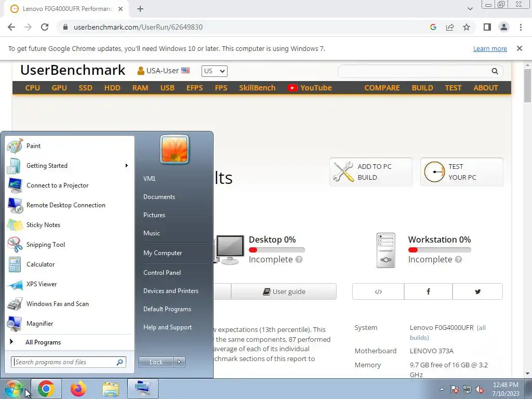
Task: Bookmark this page with the star
Action: point(467,27)
